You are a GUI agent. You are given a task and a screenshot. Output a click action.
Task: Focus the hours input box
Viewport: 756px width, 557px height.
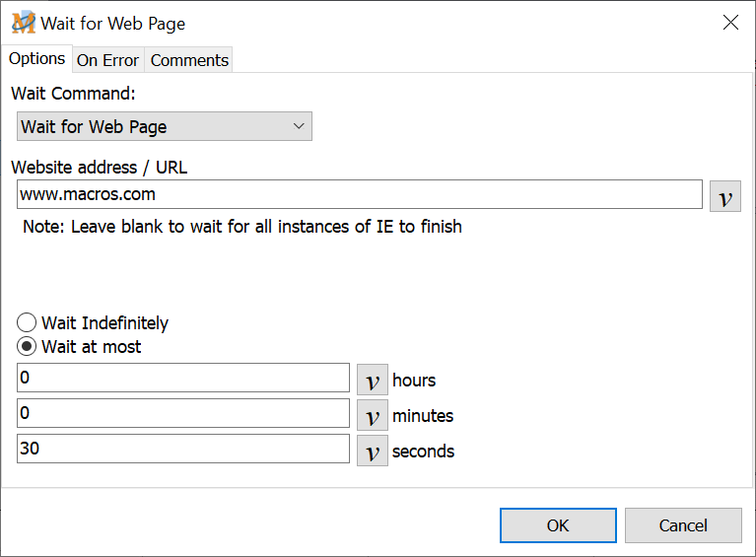pyautogui.click(x=183, y=379)
